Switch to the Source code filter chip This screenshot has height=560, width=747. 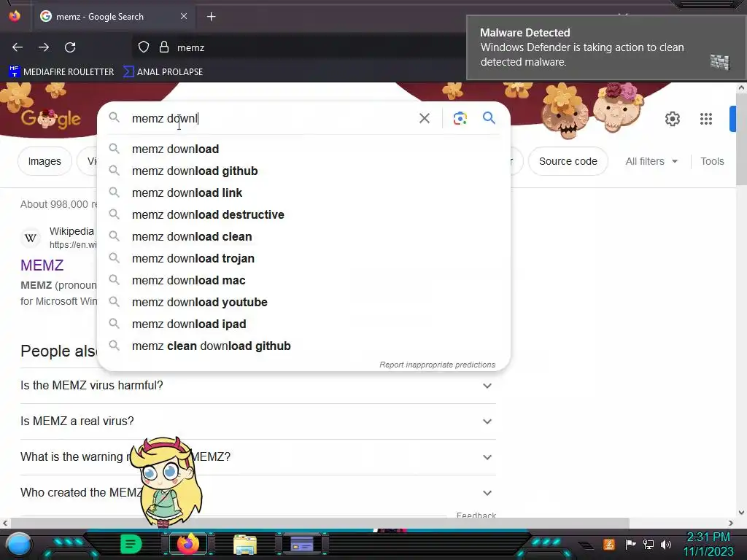click(x=568, y=161)
